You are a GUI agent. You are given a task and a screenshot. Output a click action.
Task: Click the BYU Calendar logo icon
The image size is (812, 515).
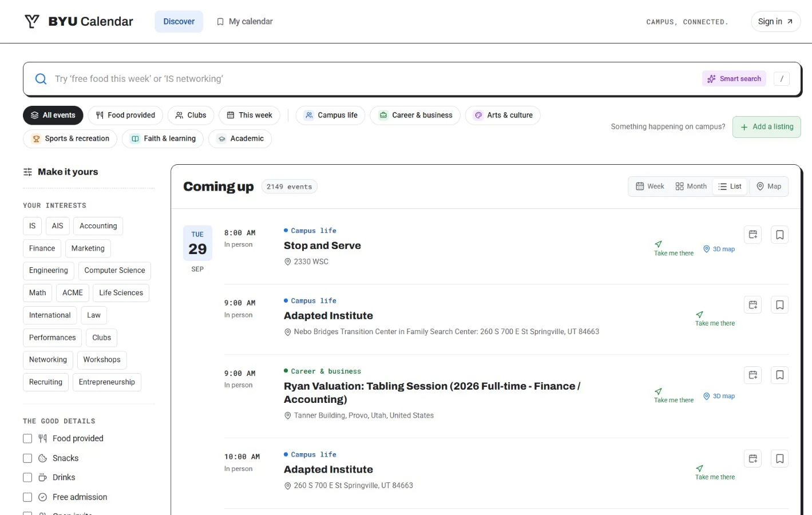pos(32,22)
